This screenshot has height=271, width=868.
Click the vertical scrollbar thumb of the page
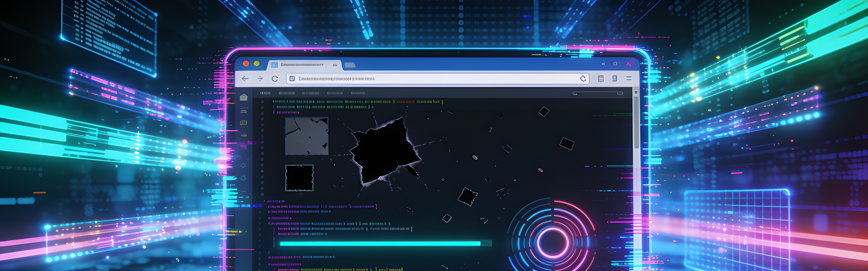click(636, 123)
